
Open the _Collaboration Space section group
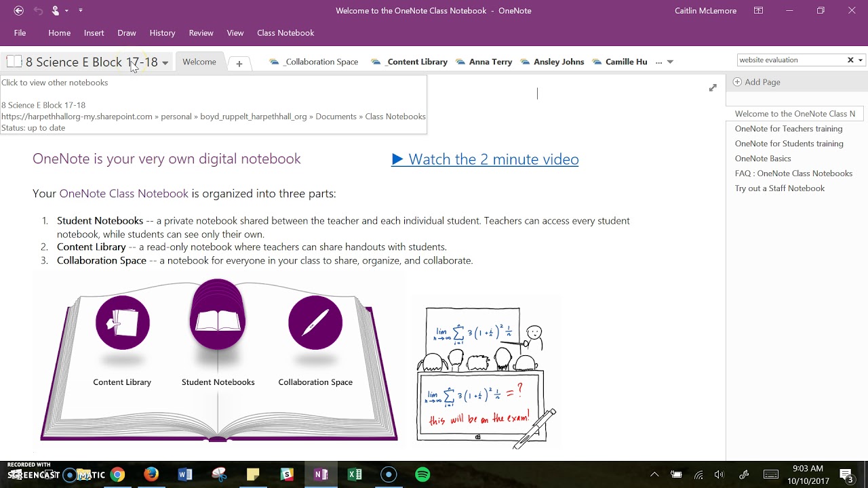click(x=314, y=62)
